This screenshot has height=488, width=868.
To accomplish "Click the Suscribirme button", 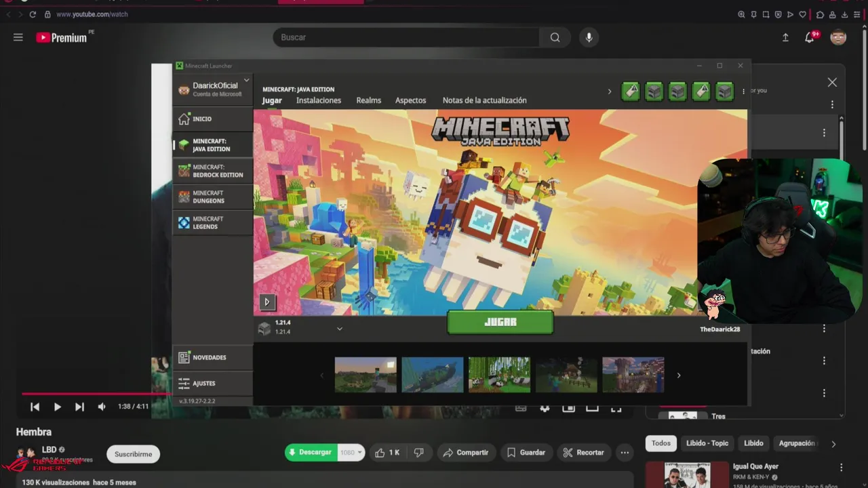I will [133, 454].
